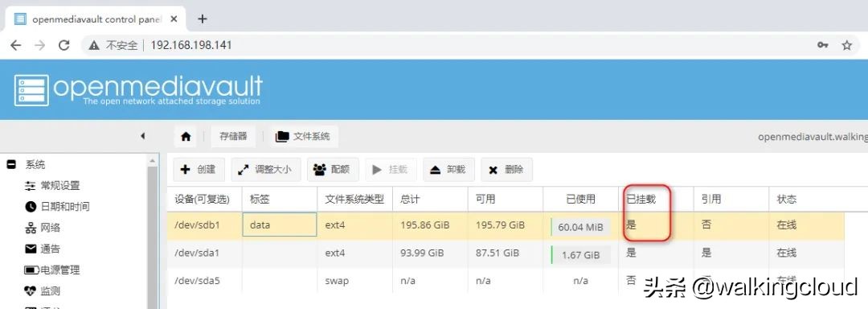Sort by 状态 column header
868x309 pixels.
[x=807, y=200]
